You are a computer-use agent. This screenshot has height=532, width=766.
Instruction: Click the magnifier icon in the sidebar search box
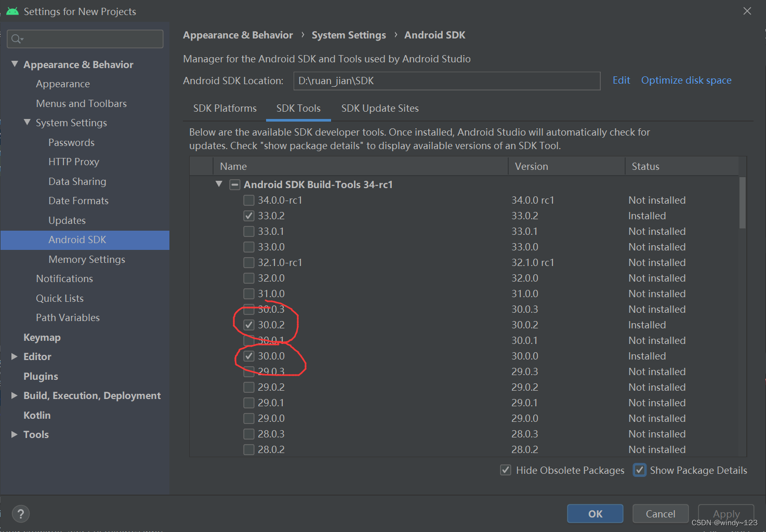[x=16, y=38]
